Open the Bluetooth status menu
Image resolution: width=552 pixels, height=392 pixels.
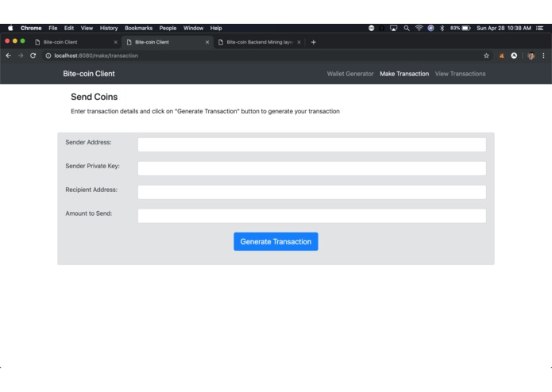click(x=442, y=28)
